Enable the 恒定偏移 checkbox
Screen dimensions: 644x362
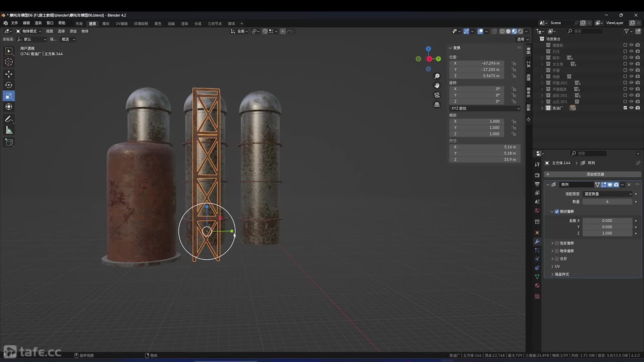(557, 243)
